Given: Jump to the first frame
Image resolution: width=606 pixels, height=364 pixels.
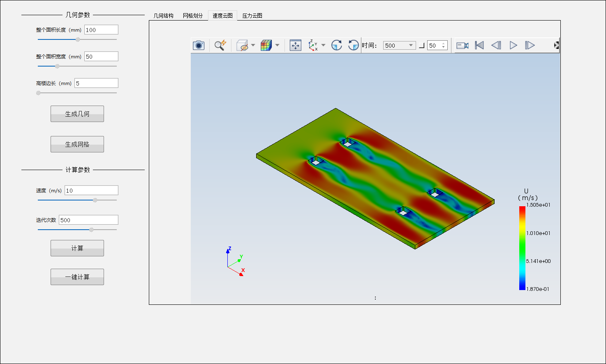Looking at the screenshot, I should pyautogui.click(x=479, y=45).
